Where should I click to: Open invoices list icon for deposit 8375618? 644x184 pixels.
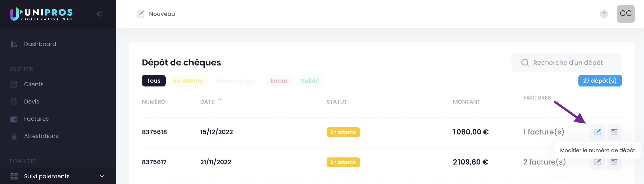614,132
